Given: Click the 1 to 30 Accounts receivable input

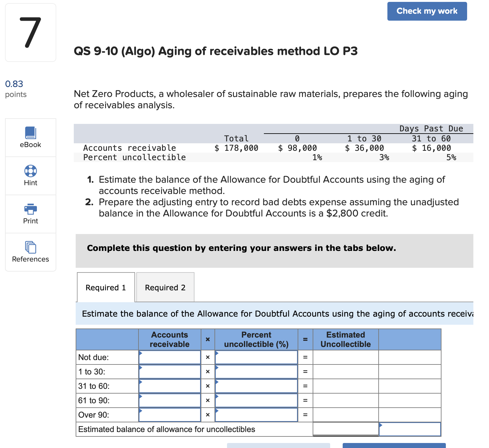Looking at the screenshot, I should [x=170, y=371].
